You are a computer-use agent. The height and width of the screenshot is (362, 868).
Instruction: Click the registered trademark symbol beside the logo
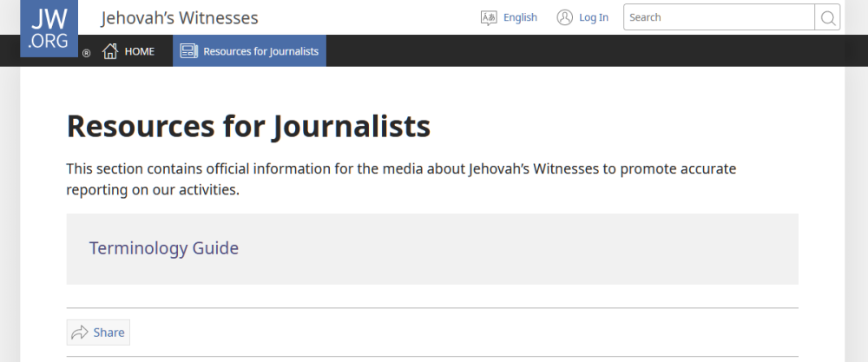pos(86,54)
